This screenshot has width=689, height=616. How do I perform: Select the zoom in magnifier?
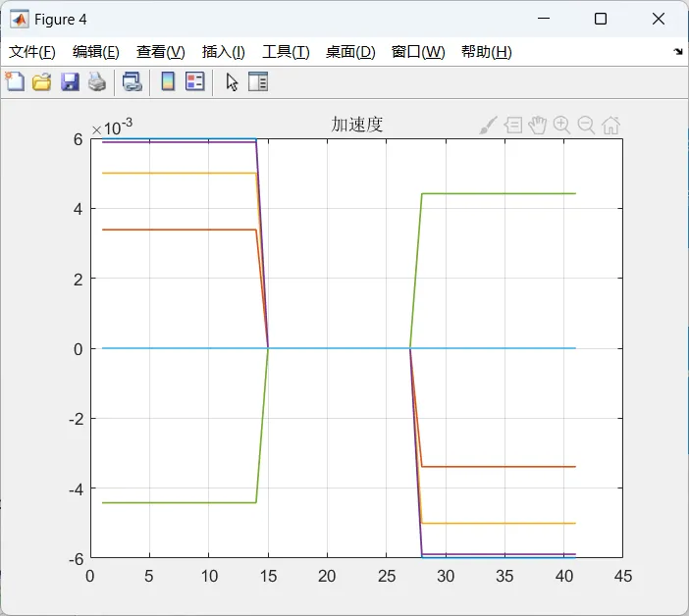tap(561, 126)
